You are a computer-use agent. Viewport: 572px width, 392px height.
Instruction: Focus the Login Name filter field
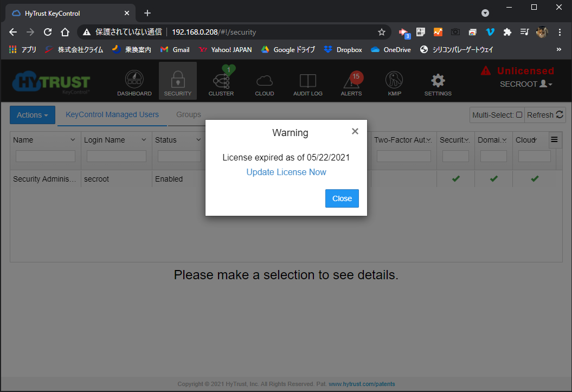pos(117,156)
